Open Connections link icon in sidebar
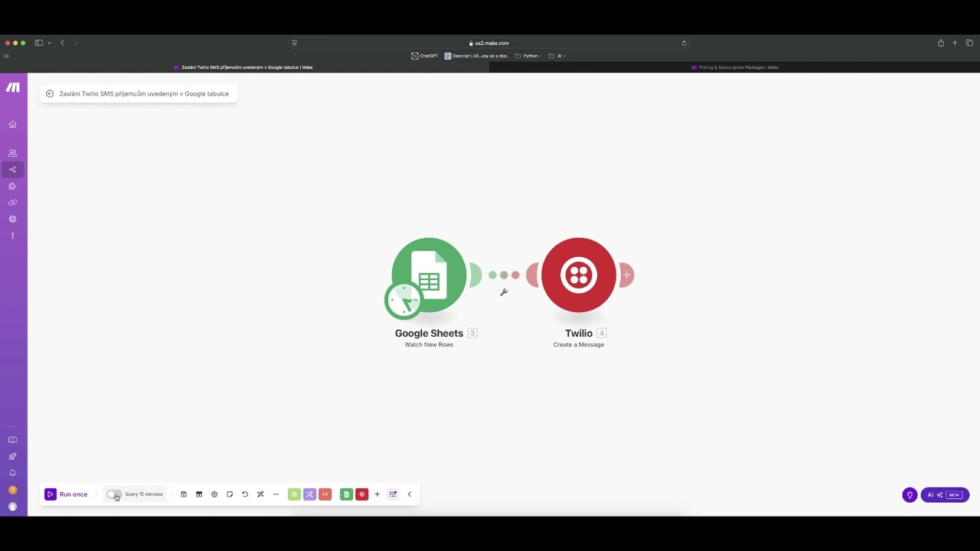 (12, 203)
